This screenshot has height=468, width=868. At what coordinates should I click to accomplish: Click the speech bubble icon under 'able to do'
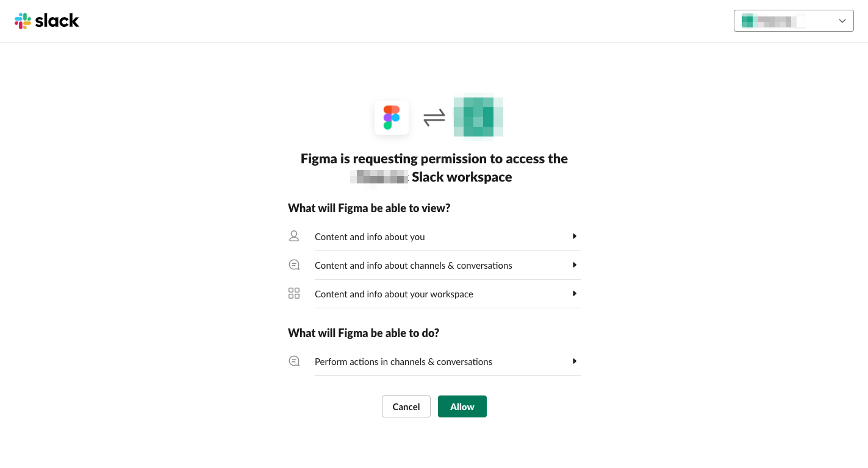294,361
